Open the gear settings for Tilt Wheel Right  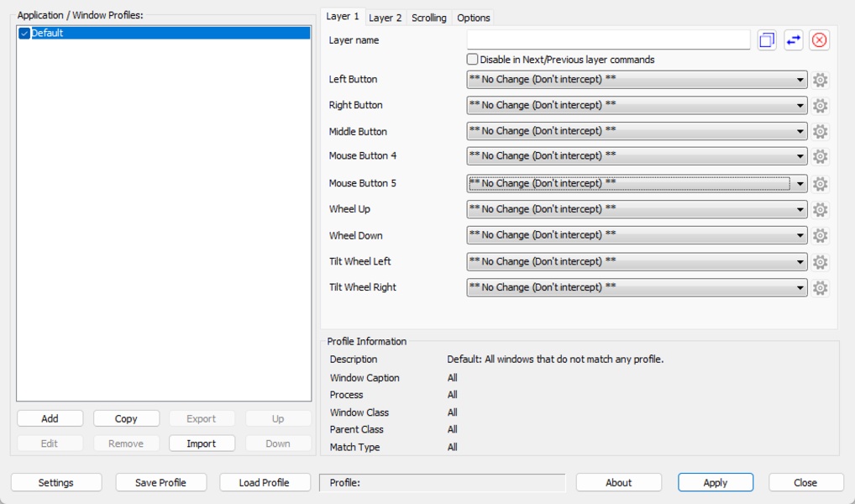click(820, 288)
